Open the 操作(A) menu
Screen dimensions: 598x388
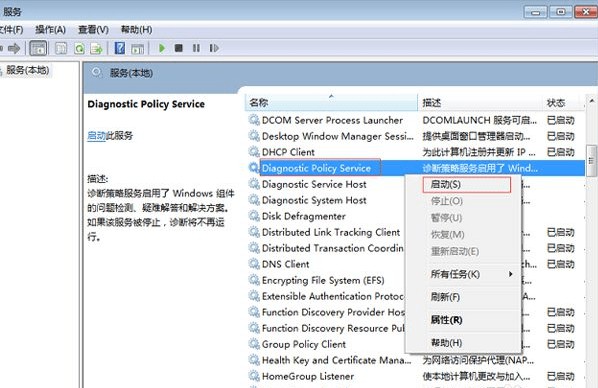[x=50, y=30]
